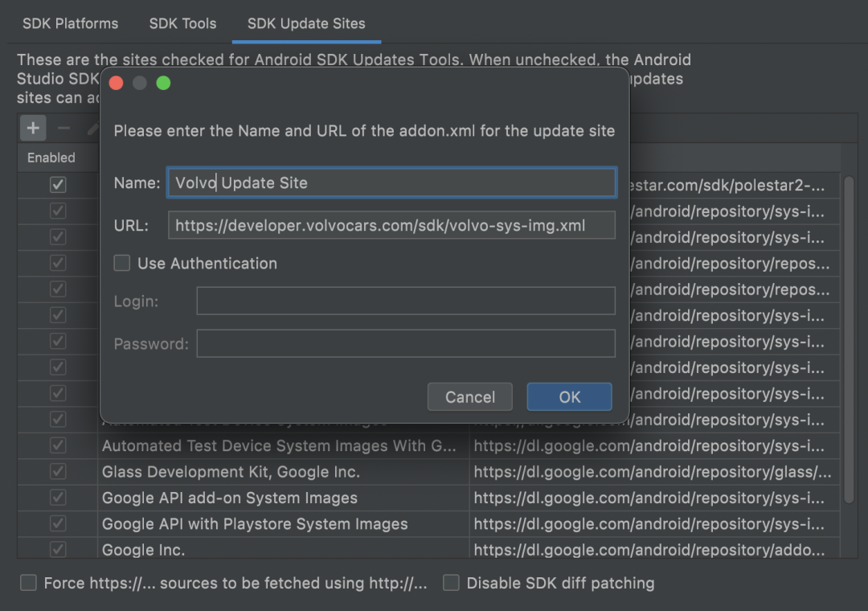Enable the Use Authentication checkbox
The width and height of the screenshot is (868, 611).
122,263
